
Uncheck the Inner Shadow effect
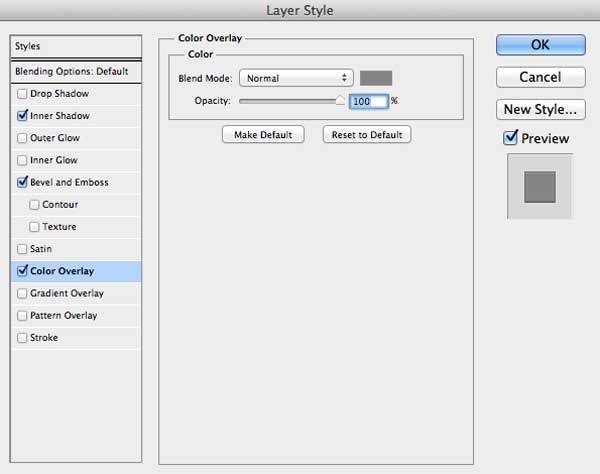tap(22, 116)
